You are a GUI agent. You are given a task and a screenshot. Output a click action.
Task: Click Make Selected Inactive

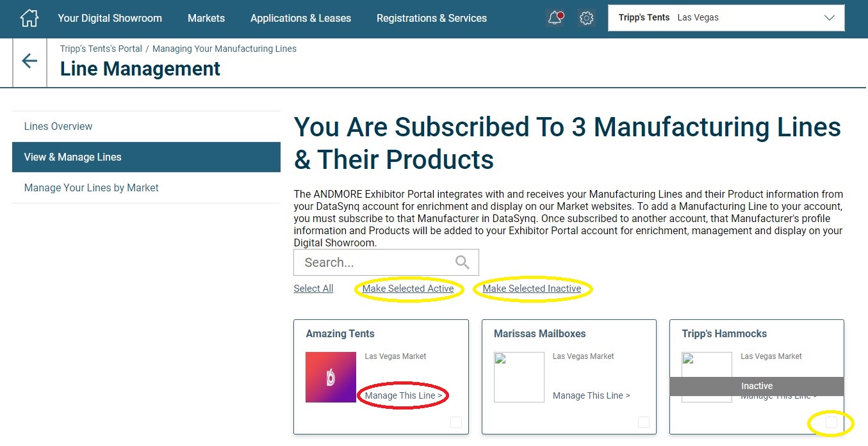coord(532,289)
